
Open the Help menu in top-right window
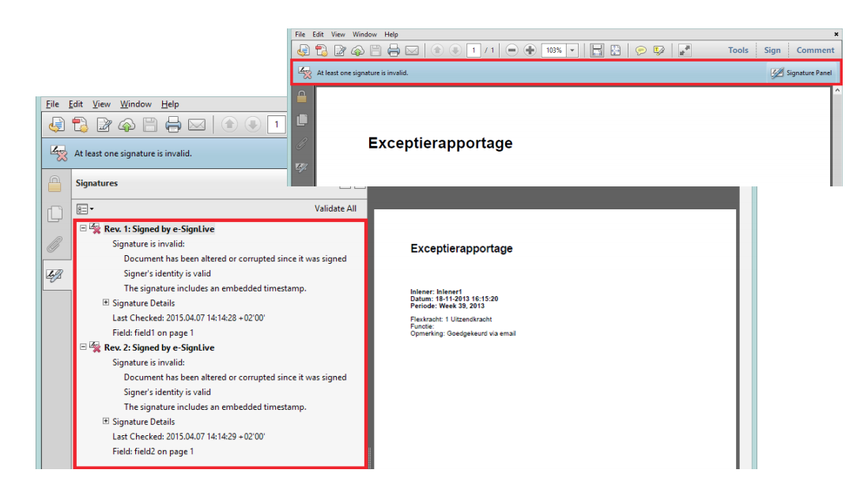(x=391, y=34)
